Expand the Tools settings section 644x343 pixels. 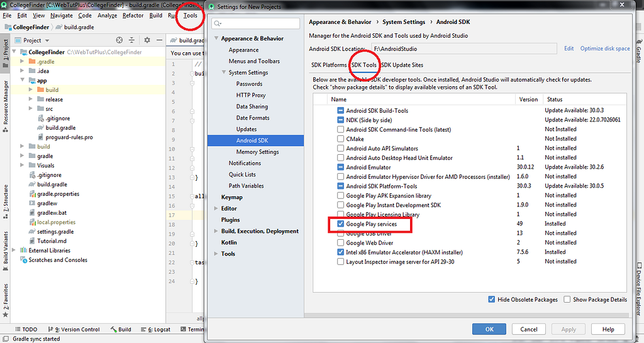[216, 254]
